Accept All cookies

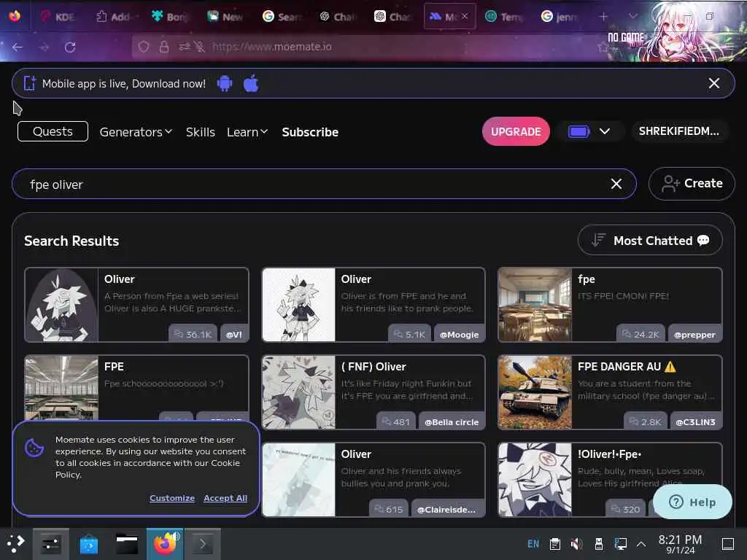[225, 498]
